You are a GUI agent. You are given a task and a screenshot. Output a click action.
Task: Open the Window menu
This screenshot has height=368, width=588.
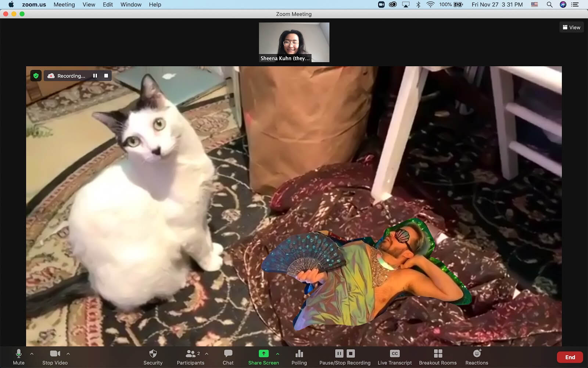point(131,4)
